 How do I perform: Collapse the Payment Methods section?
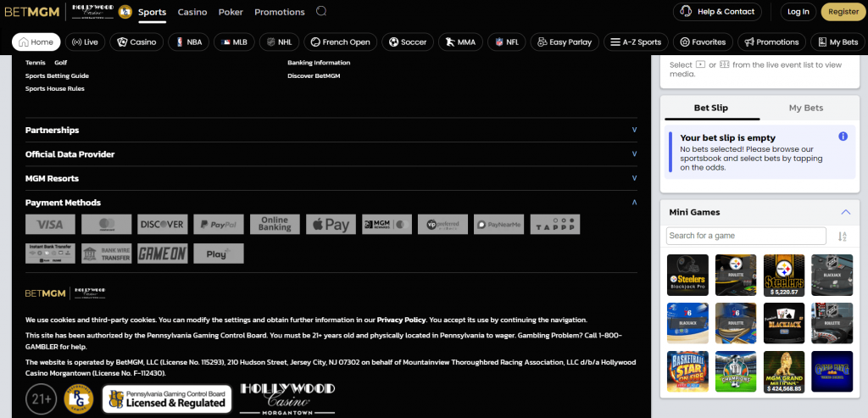pyautogui.click(x=634, y=203)
